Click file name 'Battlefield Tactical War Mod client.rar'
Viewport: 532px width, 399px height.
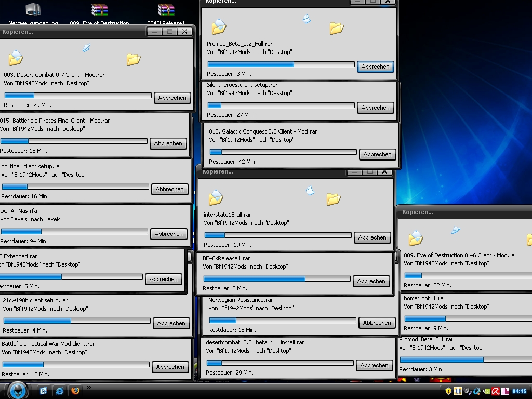coord(48,344)
